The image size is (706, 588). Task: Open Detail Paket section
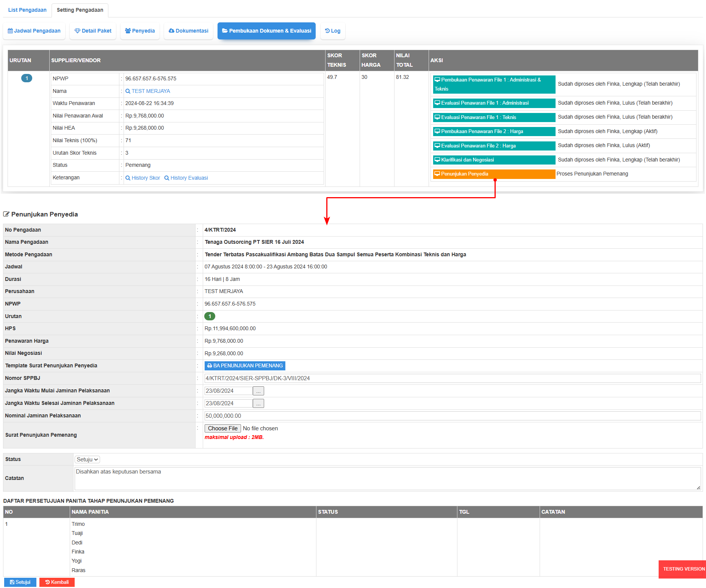[x=93, y=31]
